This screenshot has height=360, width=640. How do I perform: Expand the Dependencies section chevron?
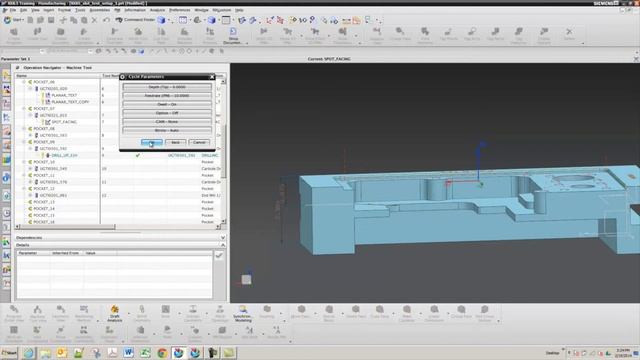tap(223, 237)
